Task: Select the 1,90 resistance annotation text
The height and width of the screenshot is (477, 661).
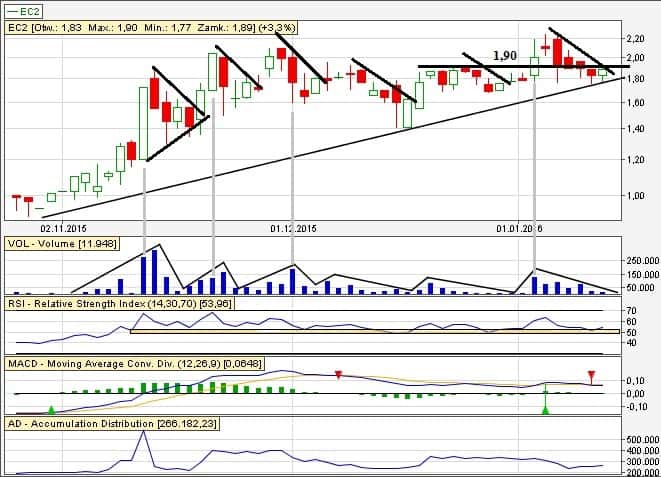Action: coord(505,55)
